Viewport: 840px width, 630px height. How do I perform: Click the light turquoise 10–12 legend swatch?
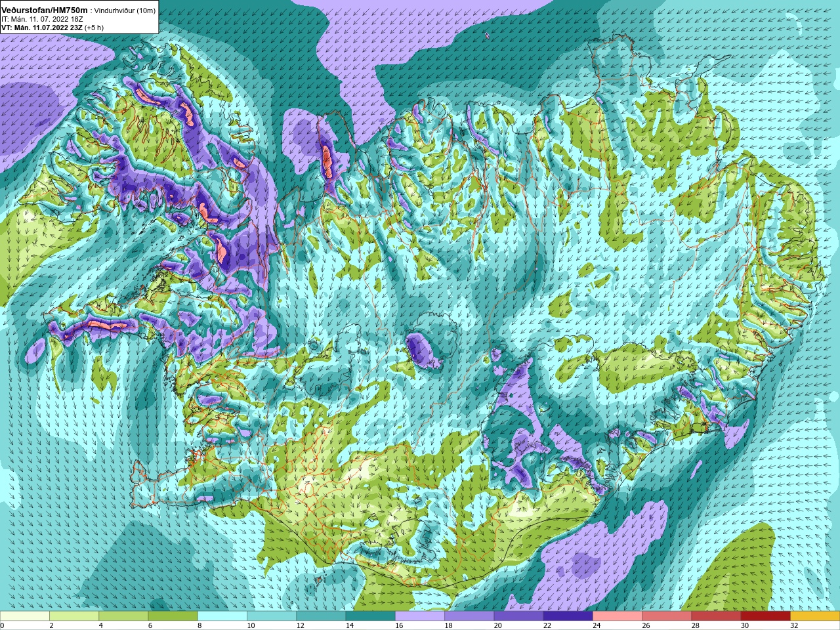point(272,616)
